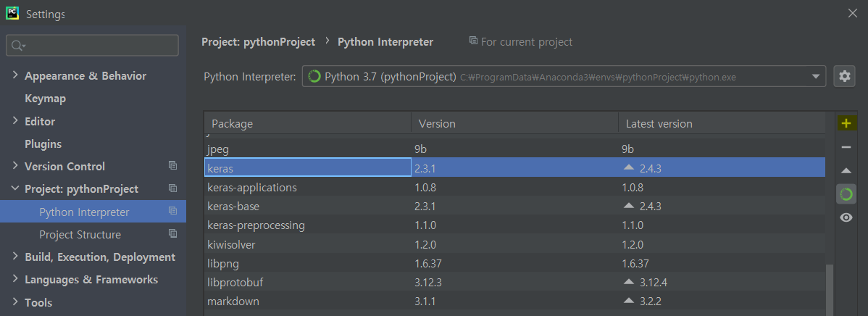Screen dimensions: 868x316
Task: Click the package list scrollbar thumb
Action: click(829, 290)
